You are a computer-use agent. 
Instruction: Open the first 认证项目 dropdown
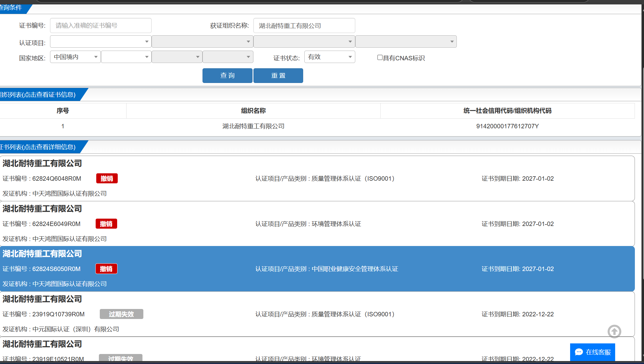click(101, 41)
